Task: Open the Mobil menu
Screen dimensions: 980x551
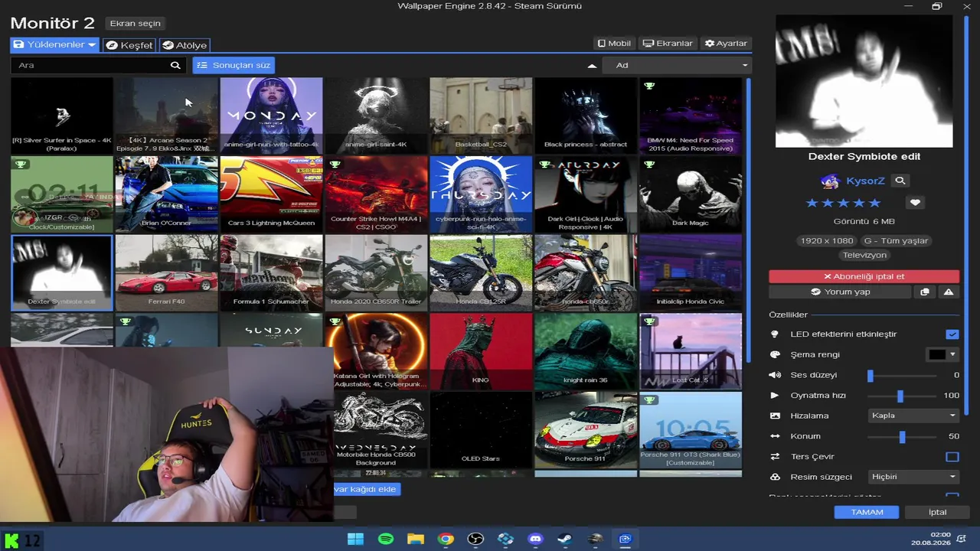Action: tap(614, 44)
